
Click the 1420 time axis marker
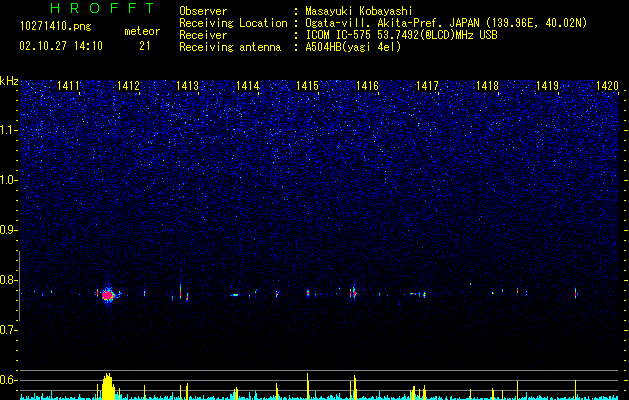(x=607, y=85)
